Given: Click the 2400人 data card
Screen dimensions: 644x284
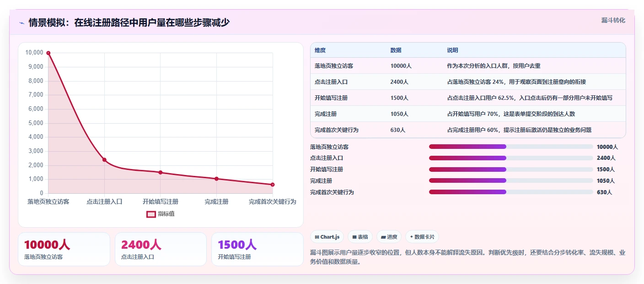Looking at the screenshot, I should click(x=161, y=249).
